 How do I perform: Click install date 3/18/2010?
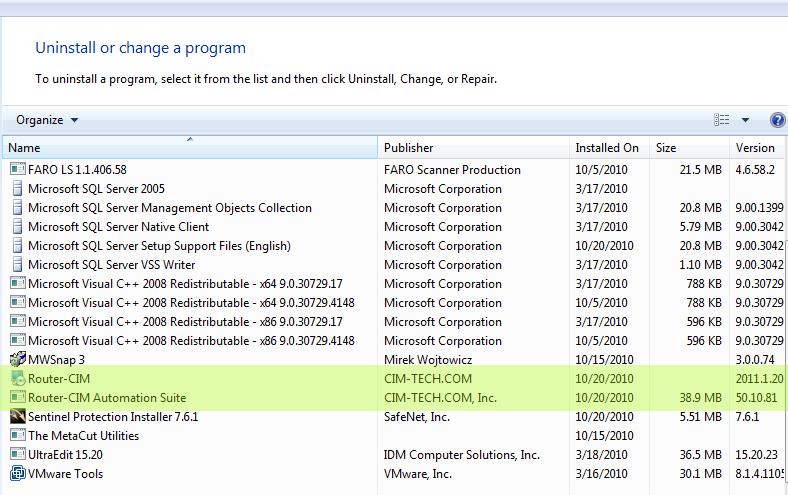[602, 455]
